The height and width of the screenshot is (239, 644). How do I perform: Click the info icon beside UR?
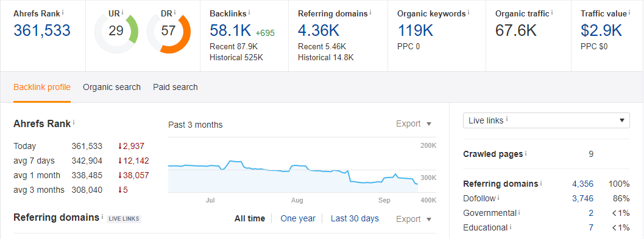[122, 13]
